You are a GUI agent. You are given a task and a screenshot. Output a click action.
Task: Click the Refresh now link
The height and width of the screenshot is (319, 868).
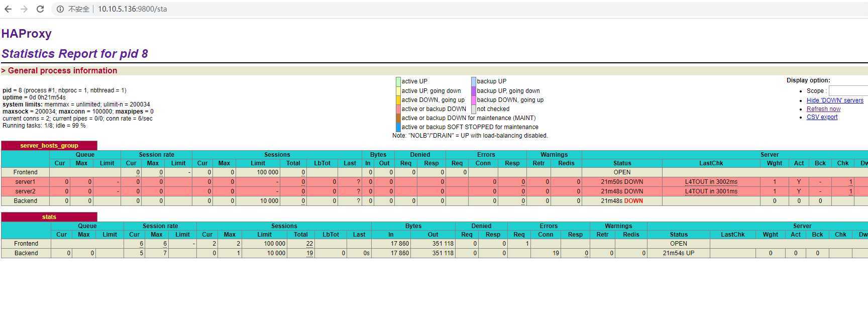point(823,109)
